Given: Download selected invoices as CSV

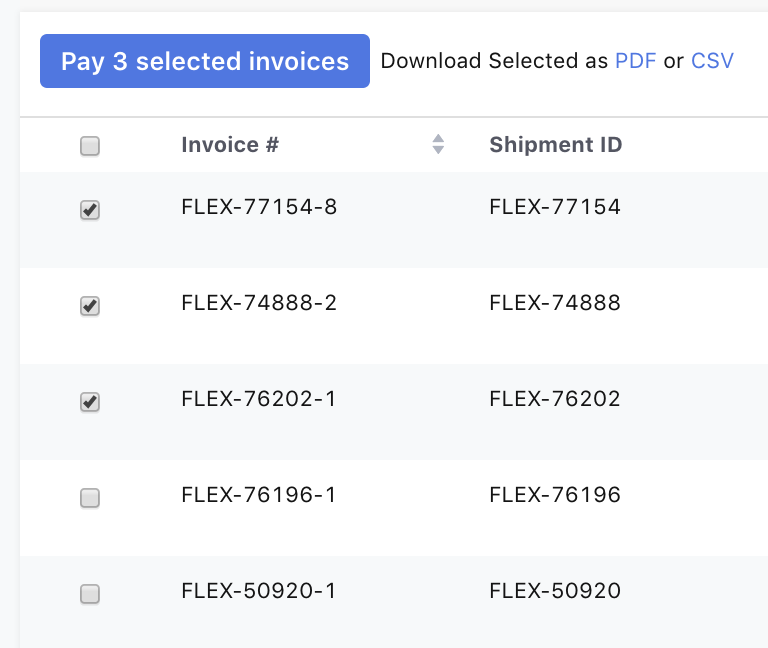Looking at the screenshot, I should [712, 61].
